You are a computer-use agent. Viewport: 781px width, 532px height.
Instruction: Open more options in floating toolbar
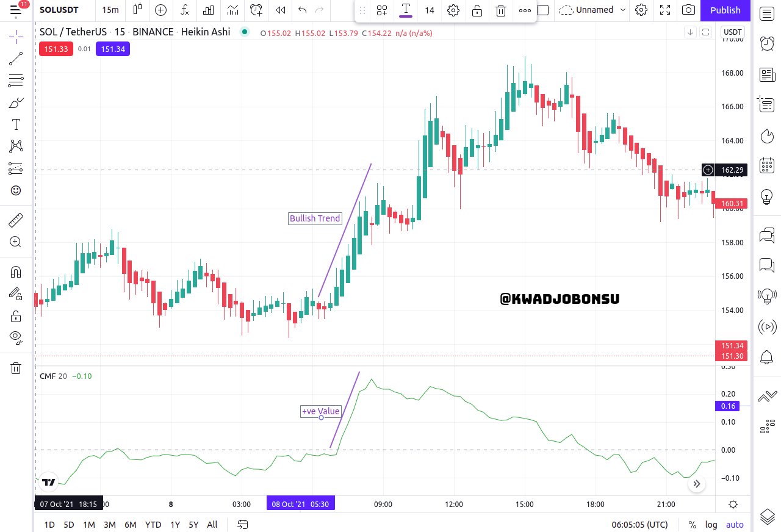tap(525, 10)
